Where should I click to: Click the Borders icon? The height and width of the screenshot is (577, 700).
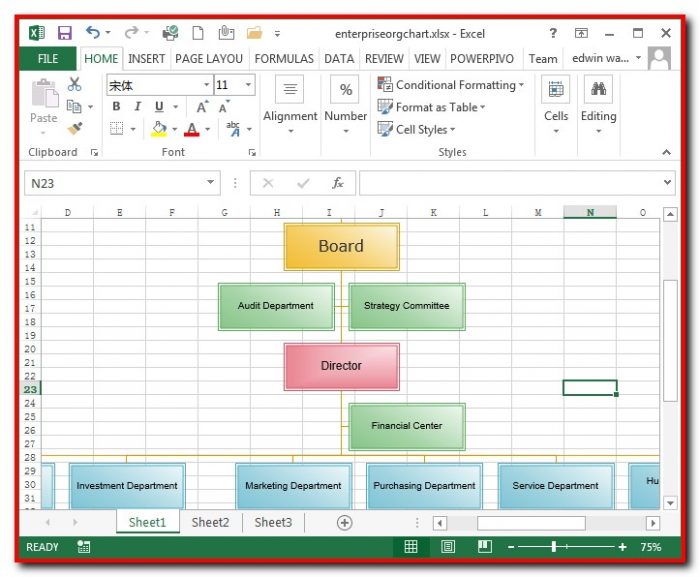pos(117,129)
